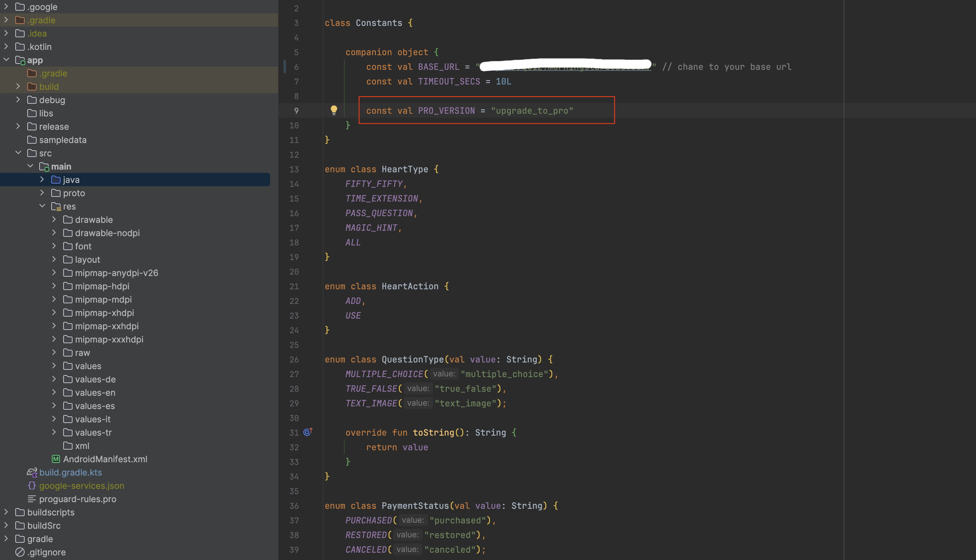Expand the java folder

click(42, 180)
